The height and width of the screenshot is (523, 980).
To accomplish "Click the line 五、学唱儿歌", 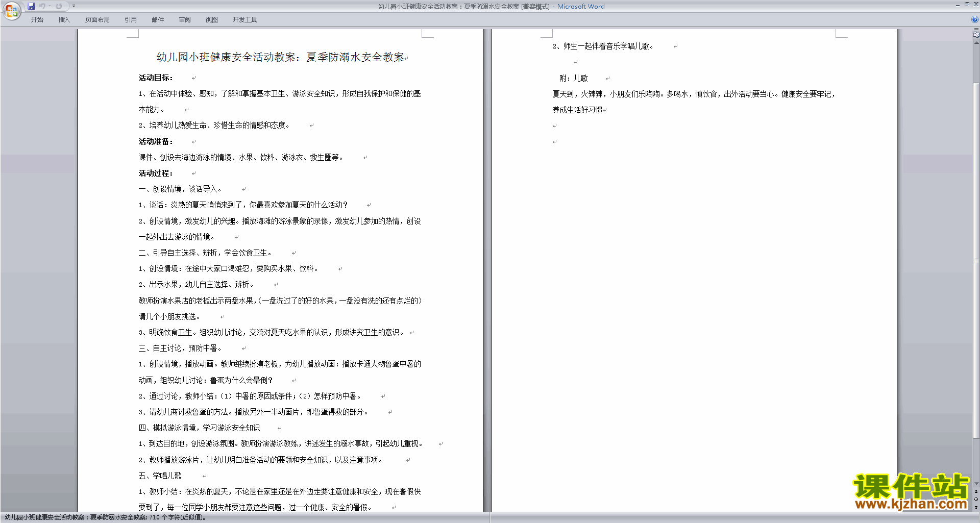I will tap(160, 476).
